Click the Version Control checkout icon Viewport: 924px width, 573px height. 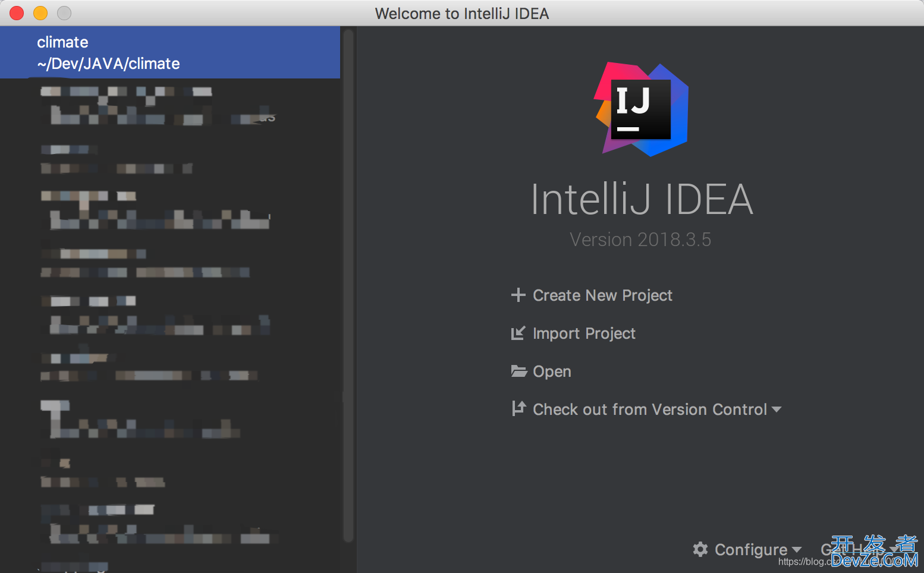tap(518, 409)
